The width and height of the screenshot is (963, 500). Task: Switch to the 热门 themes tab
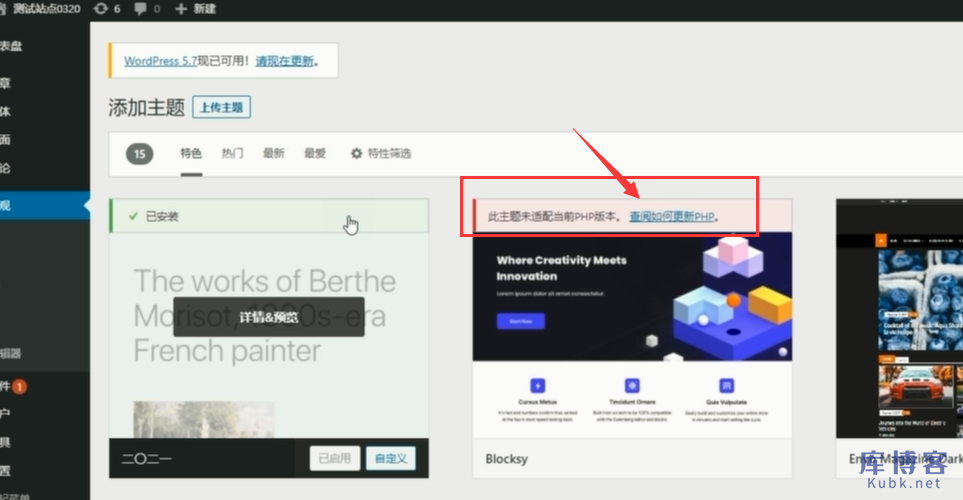pyautogui.click(x=232, y=154)
